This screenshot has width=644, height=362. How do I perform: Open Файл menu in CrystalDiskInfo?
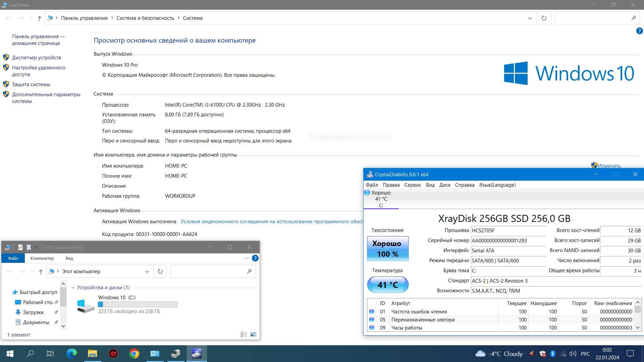[372, 185]
